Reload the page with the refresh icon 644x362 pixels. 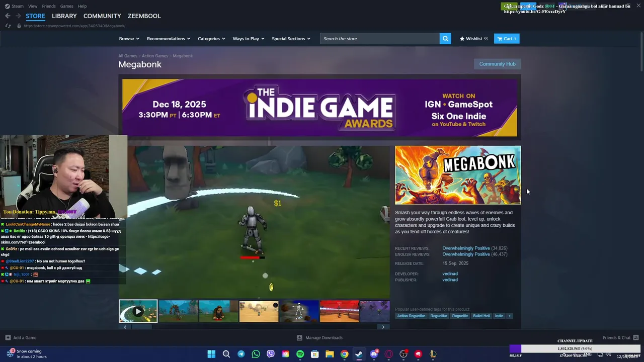(x=8, y=26)
